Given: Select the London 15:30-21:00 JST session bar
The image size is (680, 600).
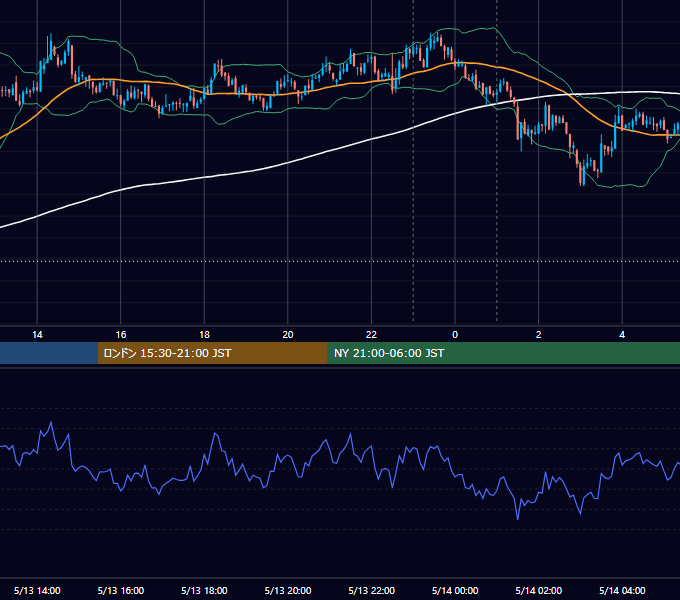Looking at the screenshot, I should (x=212, y=353).
